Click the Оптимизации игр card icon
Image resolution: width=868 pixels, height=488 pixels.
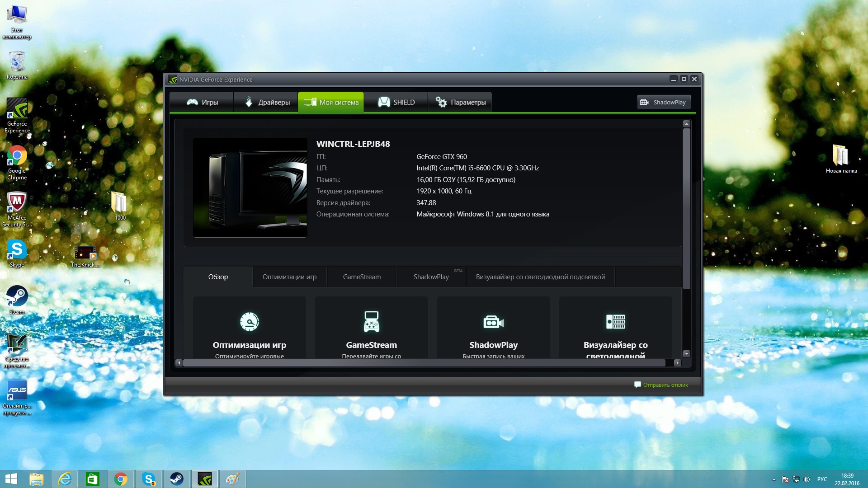249,322
